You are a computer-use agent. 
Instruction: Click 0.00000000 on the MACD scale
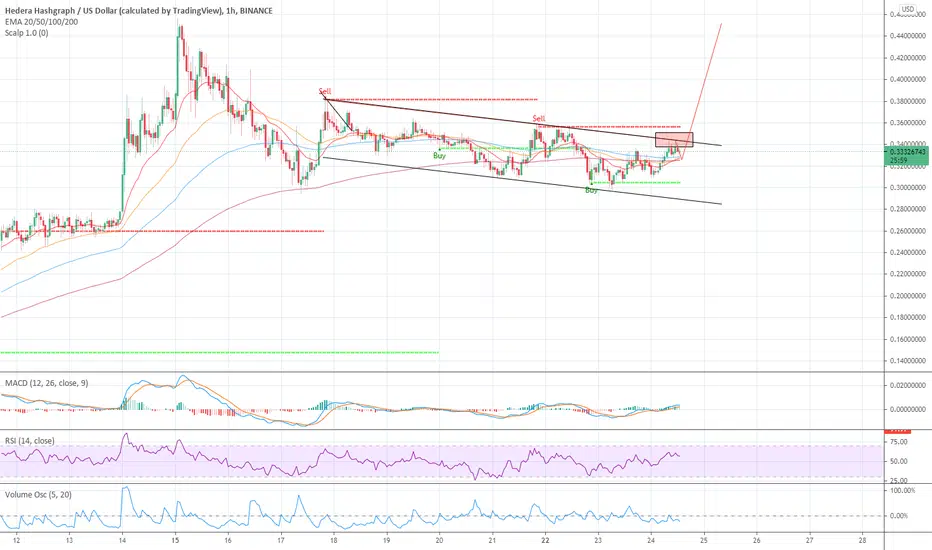pyautogui.click(x=908, y=409)
